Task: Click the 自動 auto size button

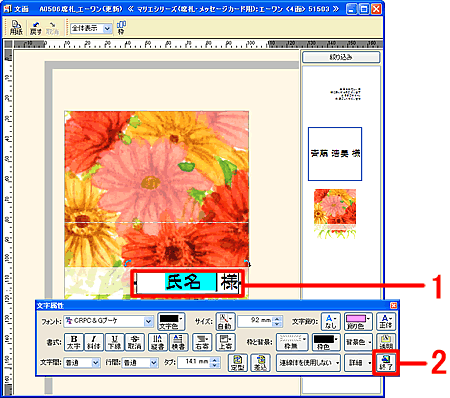Action: click(225, 321)
